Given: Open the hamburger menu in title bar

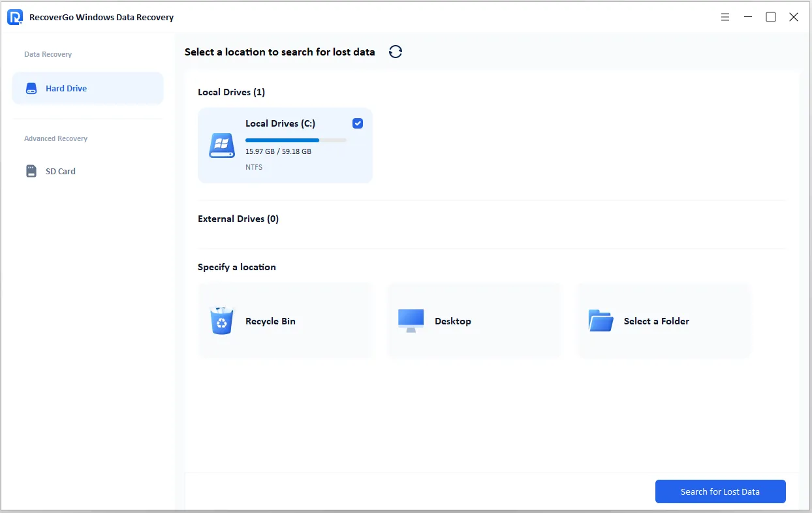Looking at the screenshot, I should tap(725, 18).
